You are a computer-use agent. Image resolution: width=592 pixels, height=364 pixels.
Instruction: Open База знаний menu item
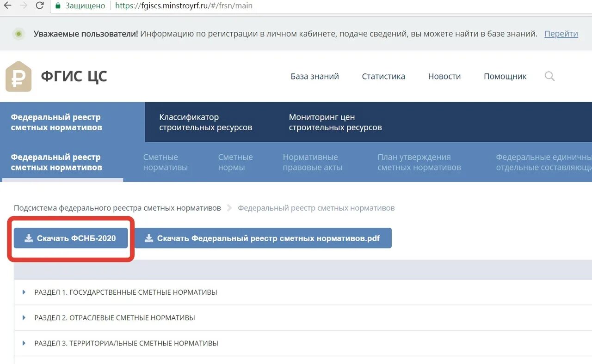pyautogui.click(x=314, y=76)
